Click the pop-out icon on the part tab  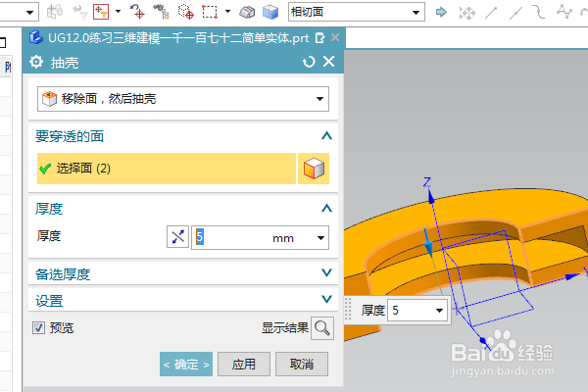pos(319,38)
